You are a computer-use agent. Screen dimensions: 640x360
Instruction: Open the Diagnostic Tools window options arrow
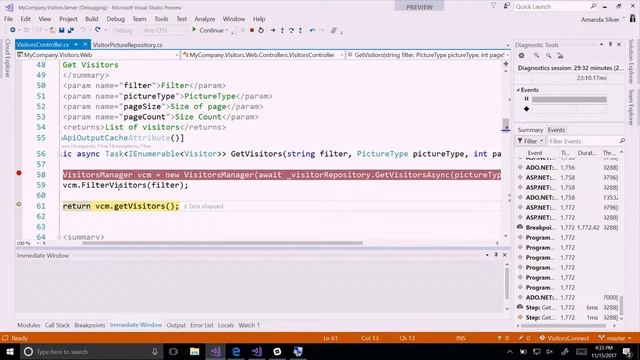pos(601,44)
